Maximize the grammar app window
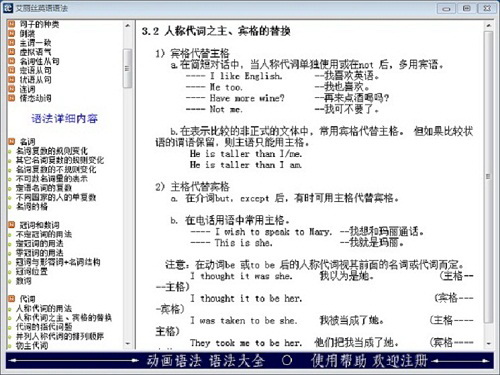Screen dimensions: 500x375 coord(467,8)
